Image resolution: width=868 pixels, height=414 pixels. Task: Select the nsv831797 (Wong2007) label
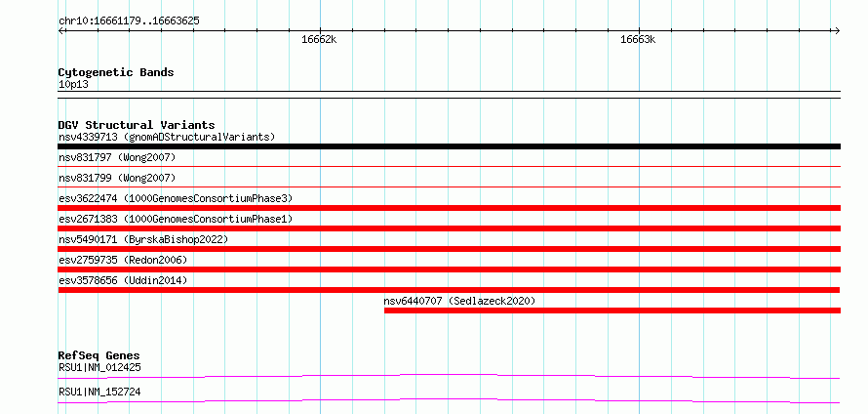coord(117,158)
